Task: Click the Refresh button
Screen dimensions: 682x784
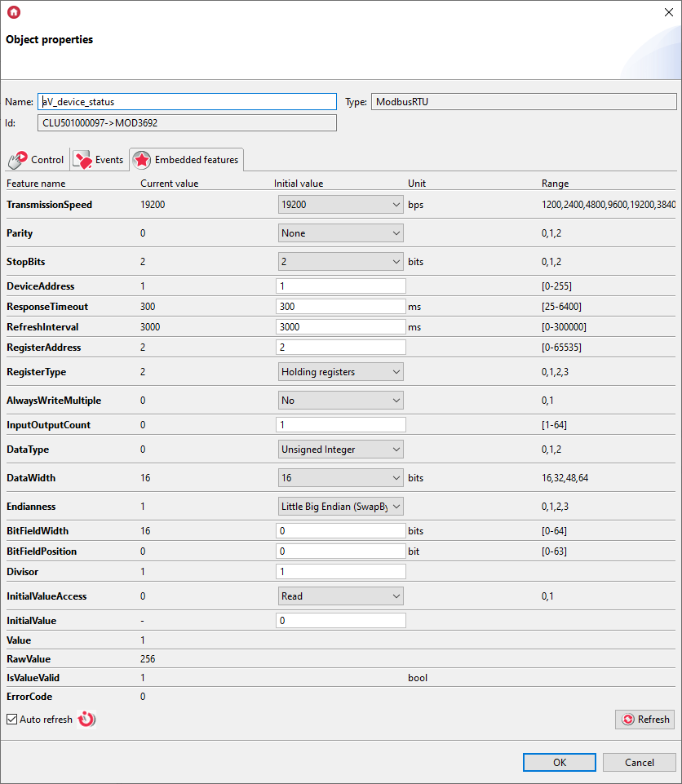Action: (x=644, y=719)
